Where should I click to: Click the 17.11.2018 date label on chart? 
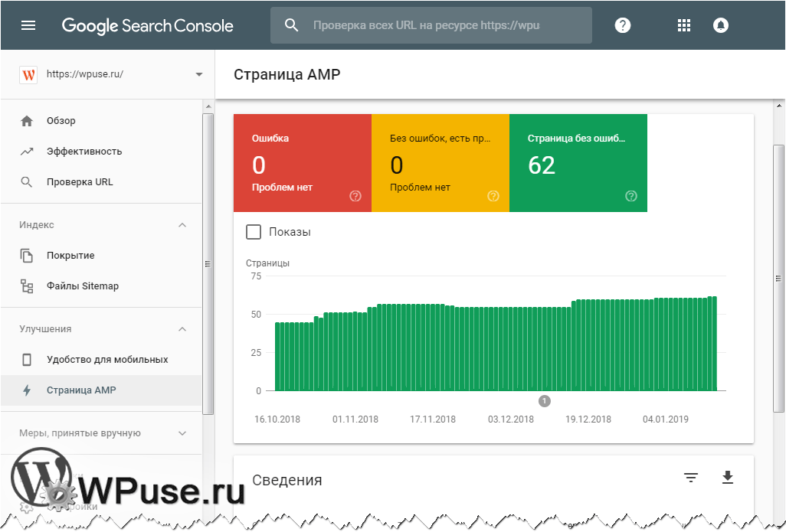click(x=433, y=419)
